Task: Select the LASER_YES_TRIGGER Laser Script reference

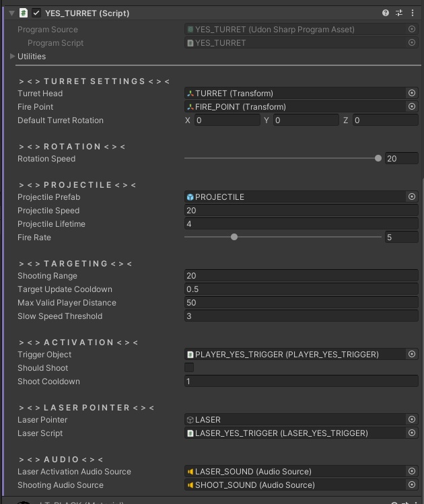Action: tap(296, 433)
